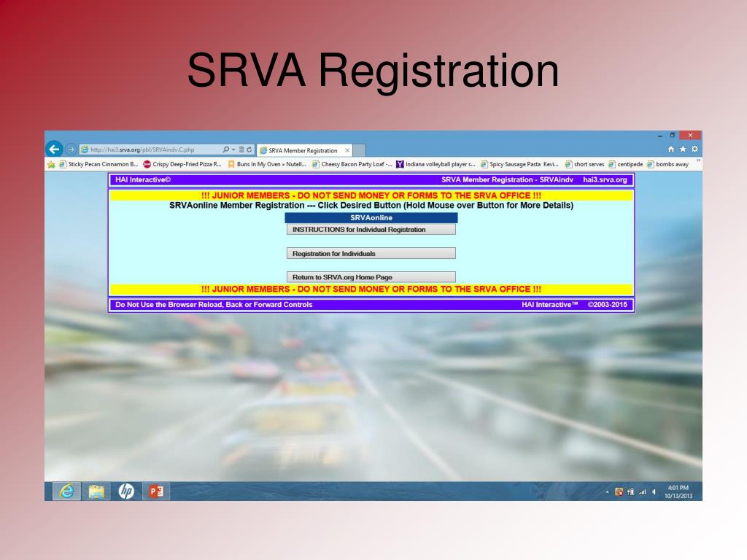Click INSTRUCTIONS for Individual Registration button

[371, 230]
